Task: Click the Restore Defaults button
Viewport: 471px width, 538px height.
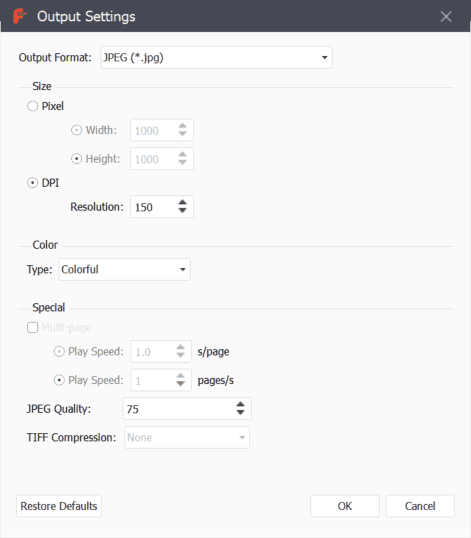Action: [59, 506]
